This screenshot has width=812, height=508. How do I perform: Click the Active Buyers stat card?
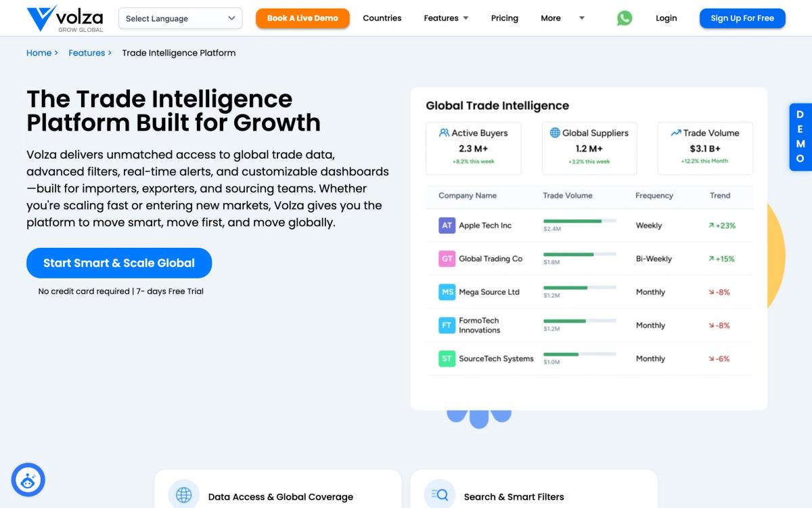pyautogui.click(x=474, y=148)
